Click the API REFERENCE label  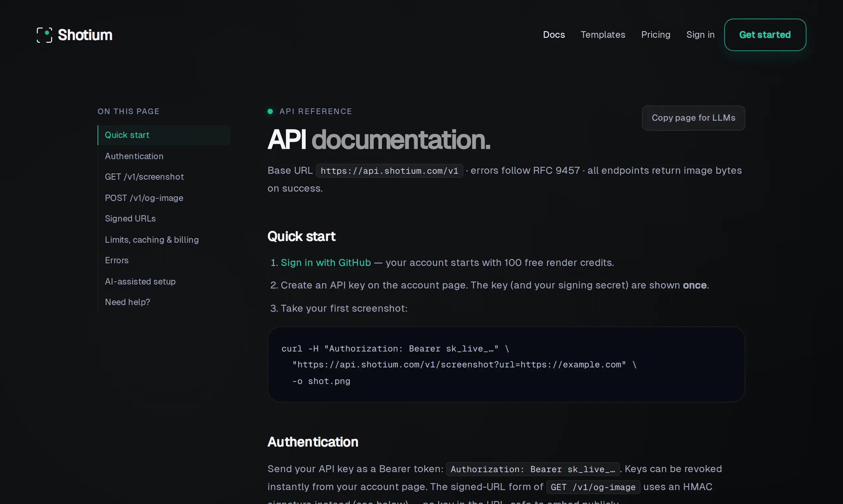(315, 111)
